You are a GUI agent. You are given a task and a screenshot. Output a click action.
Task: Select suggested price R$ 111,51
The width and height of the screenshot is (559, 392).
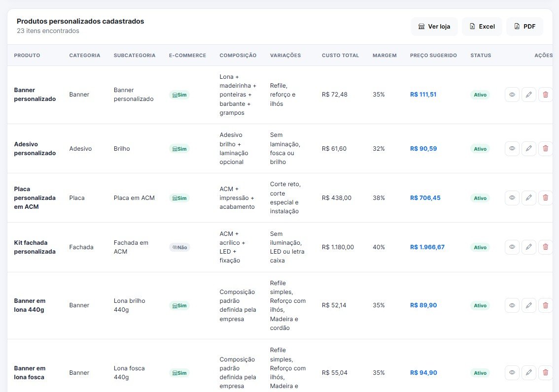pyautogui.click(x=423, y=95)
